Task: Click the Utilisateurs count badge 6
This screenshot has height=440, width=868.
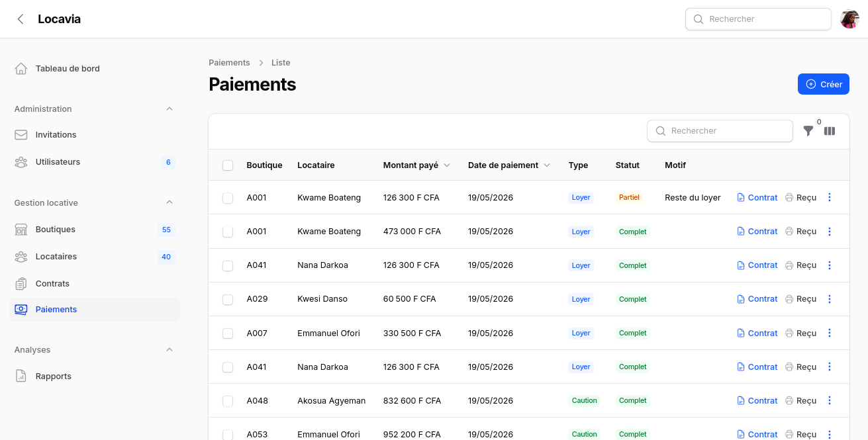Action: (x=168, y=162)
